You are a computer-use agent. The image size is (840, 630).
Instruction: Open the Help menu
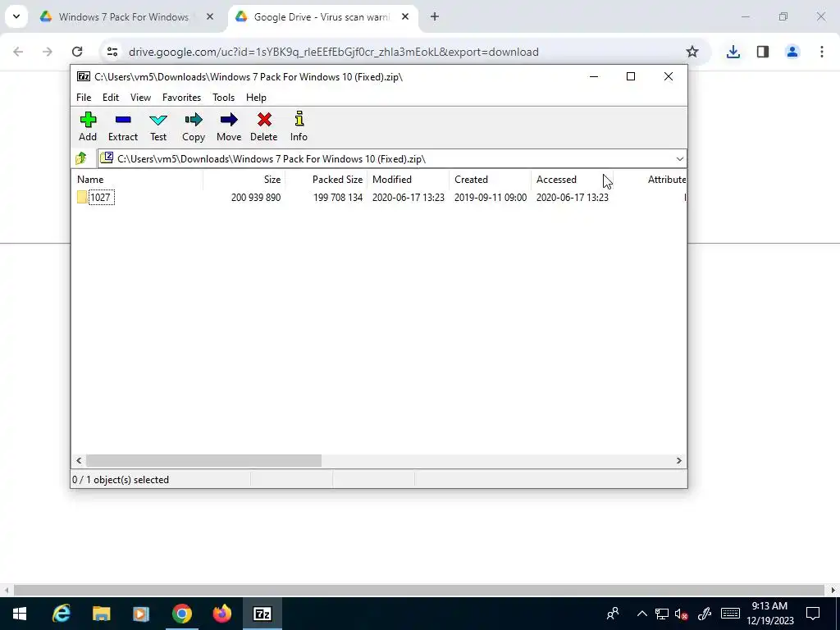256,98
